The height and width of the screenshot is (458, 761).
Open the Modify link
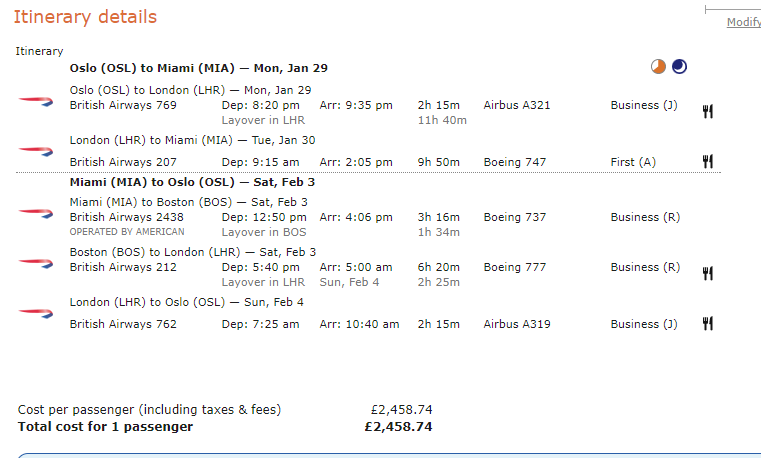744,22
